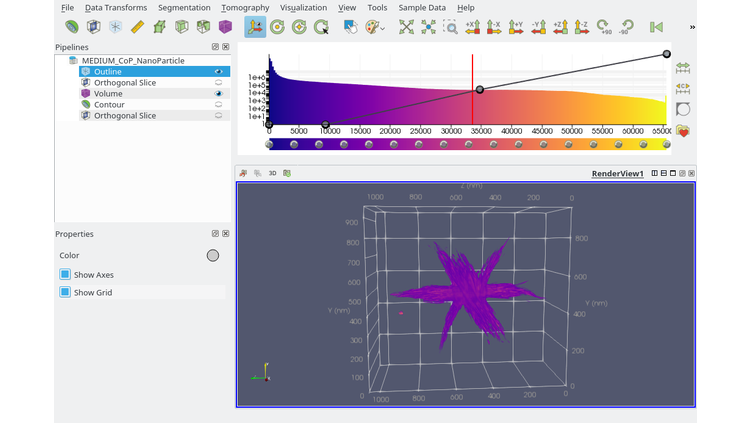This screenshot has width=752, height=423.
Task: Click the Color swatch button in Properties
Action: point(212,255)
